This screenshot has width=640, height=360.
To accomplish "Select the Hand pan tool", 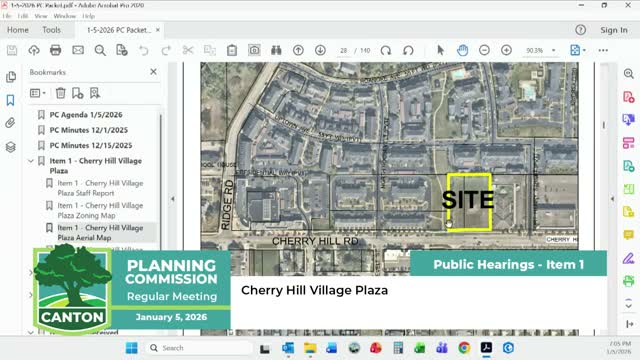I will (x=462, y=50).
